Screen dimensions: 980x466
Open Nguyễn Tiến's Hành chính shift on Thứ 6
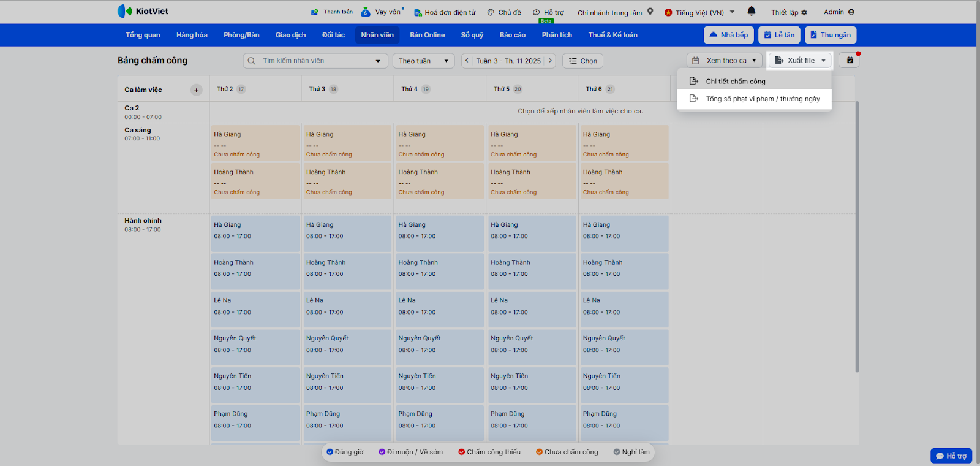click(624, 385)
